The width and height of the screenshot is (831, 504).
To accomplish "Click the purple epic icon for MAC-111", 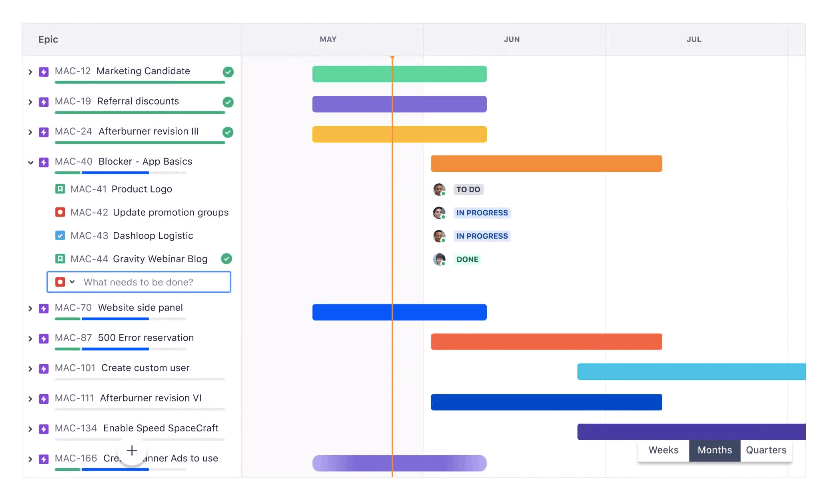I will pyautogui.click(x=44, y=399).
